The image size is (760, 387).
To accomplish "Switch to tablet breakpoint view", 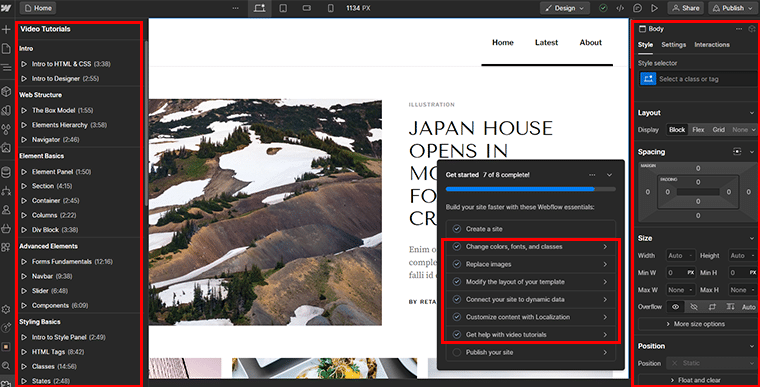I will point(283,8).
